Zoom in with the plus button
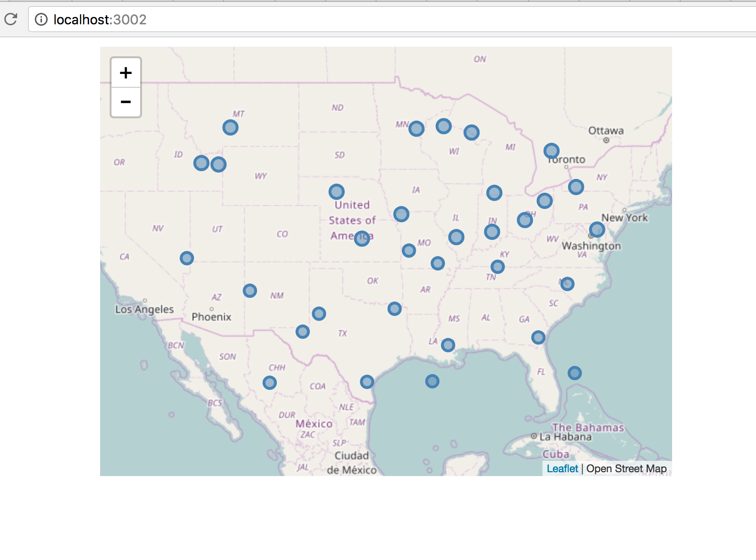This screenshot has height=560, width=756. coord(126,73)
